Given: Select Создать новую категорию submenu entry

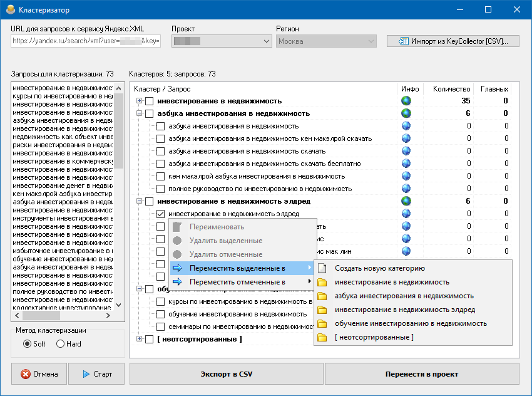Looking at the screenshot, I should pyautogui.click(x=413, y=268).
